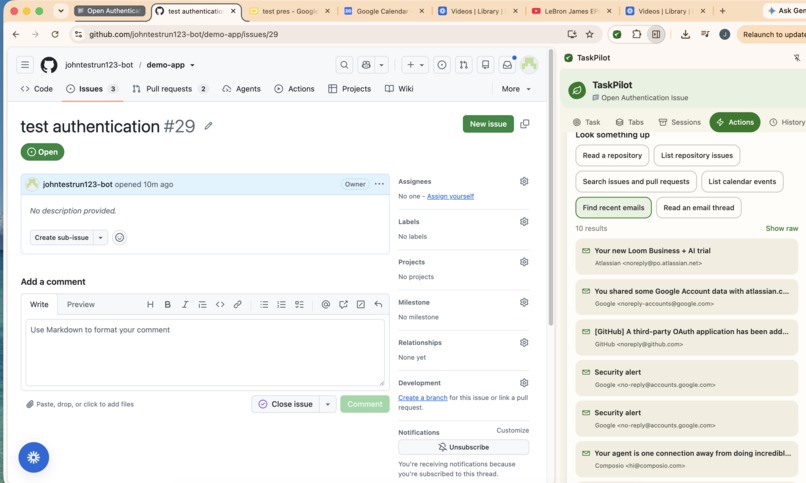806x483 pixels.
Task: Open the GitHub hamburger navigation menu
Action: coord(25,65)
